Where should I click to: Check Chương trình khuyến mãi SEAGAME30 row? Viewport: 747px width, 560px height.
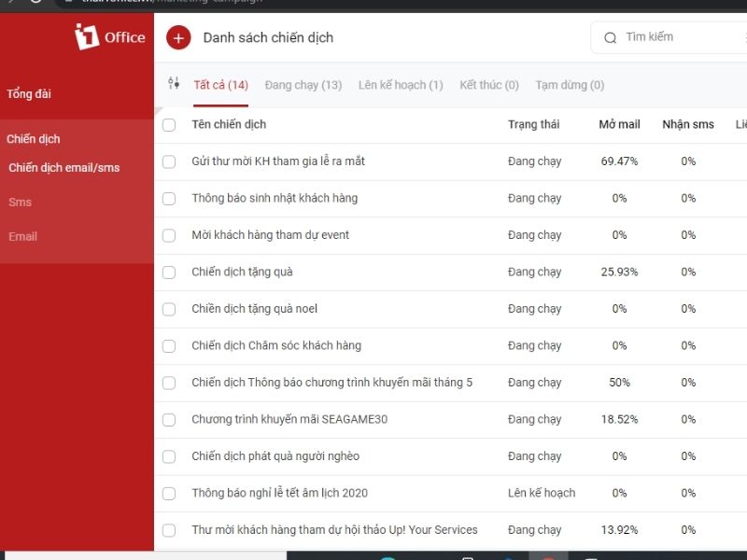(x=169, y=419)
